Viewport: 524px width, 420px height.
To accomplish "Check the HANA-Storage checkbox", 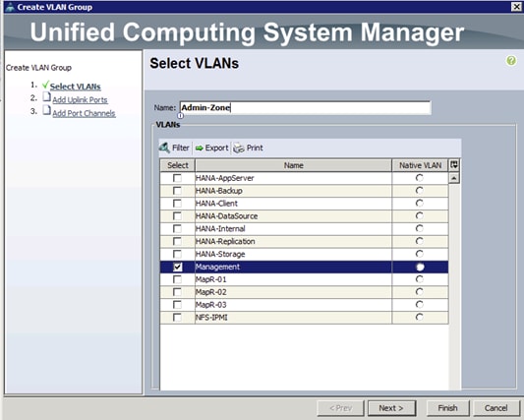I will coord(177,254).
